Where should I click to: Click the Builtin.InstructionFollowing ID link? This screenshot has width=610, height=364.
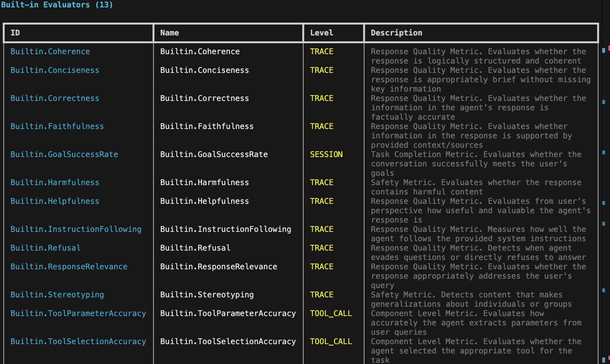pyautogui.click(x=76, y=229)
